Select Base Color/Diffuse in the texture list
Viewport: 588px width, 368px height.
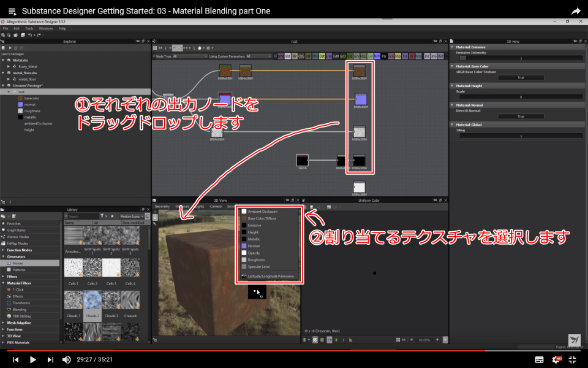point(262,218)
